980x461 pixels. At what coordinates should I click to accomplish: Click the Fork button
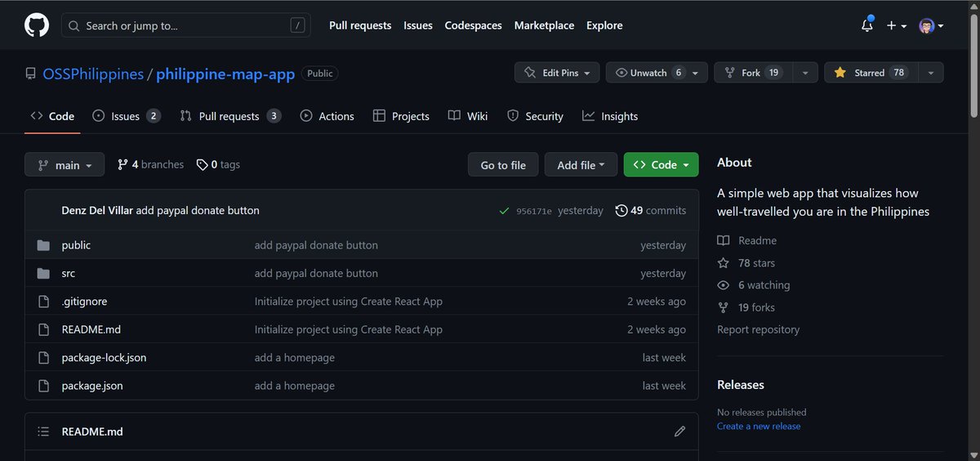(753, 73)
